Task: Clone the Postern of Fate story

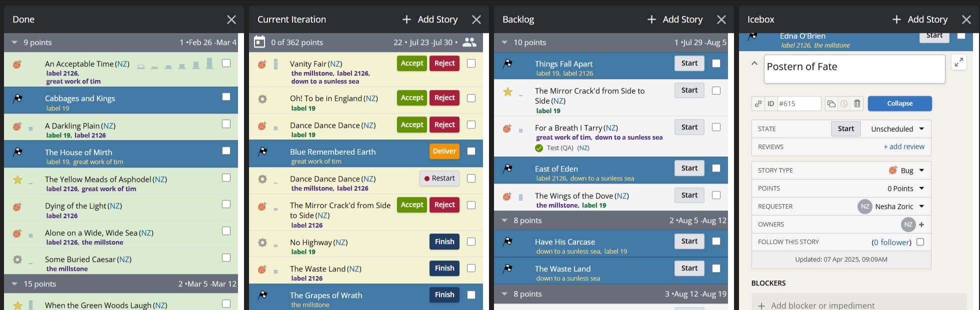Action: (831, 103)
